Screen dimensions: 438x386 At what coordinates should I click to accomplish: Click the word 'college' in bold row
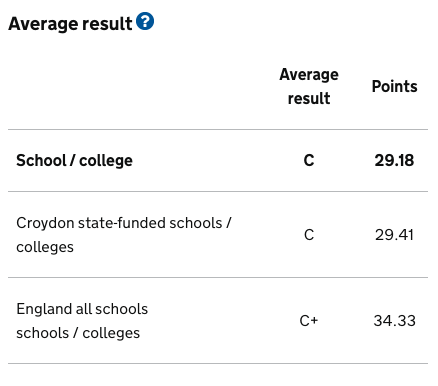pos(106,161)
